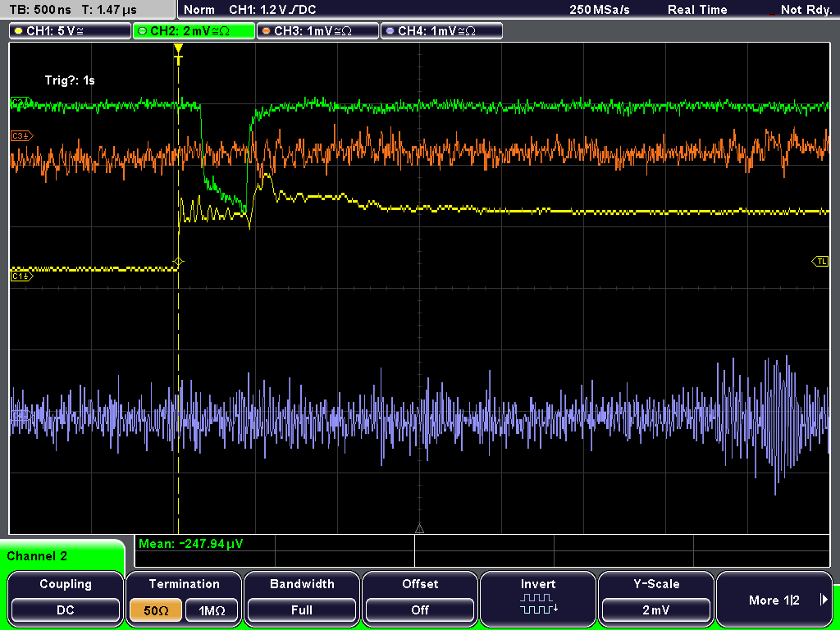Screen dimensions: 840x630
Task: Open the Coupling DC setting
Action: point(66,597)
